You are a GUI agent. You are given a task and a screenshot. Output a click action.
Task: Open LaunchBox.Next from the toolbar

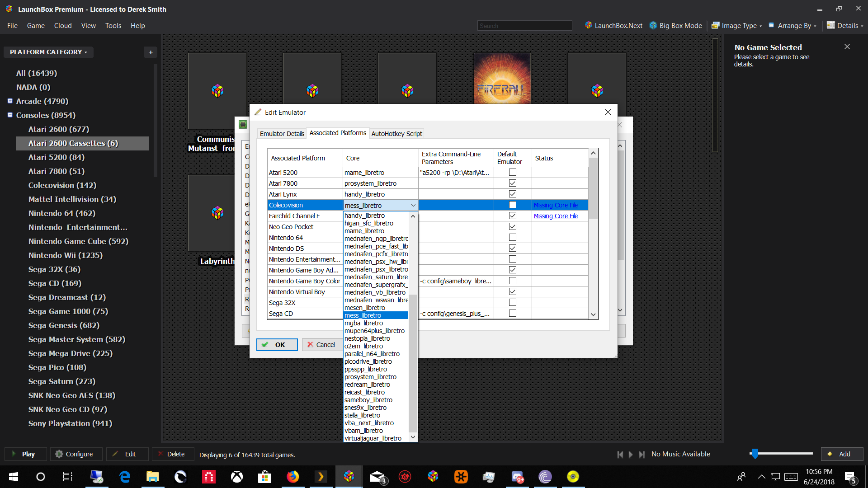613,26
